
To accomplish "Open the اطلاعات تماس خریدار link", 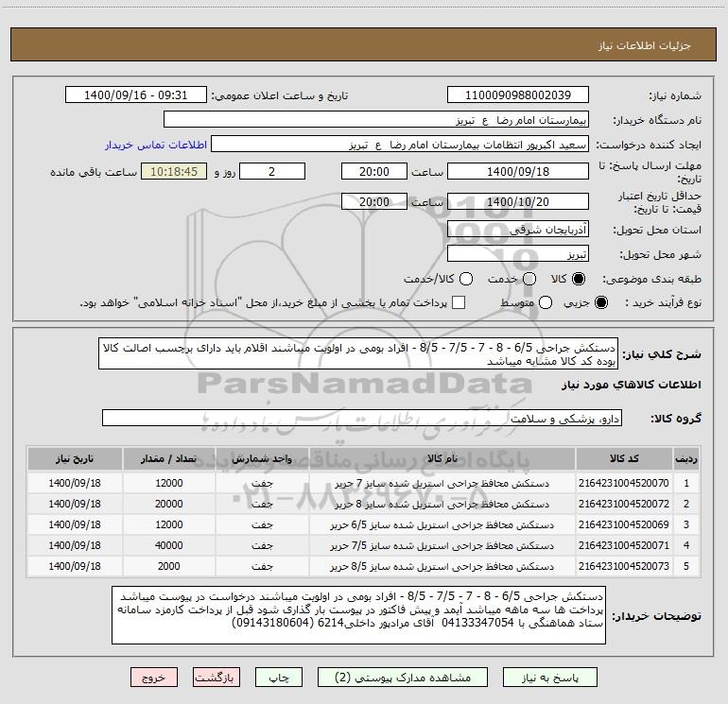I will pyautogui.click(x=156, y=145).
